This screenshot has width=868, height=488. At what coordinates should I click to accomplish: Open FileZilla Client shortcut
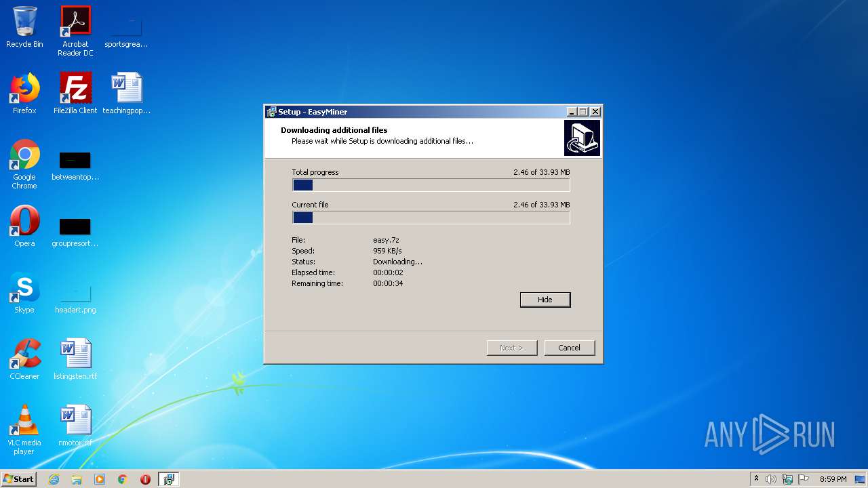pyautogui.click(x=75, y=94)
